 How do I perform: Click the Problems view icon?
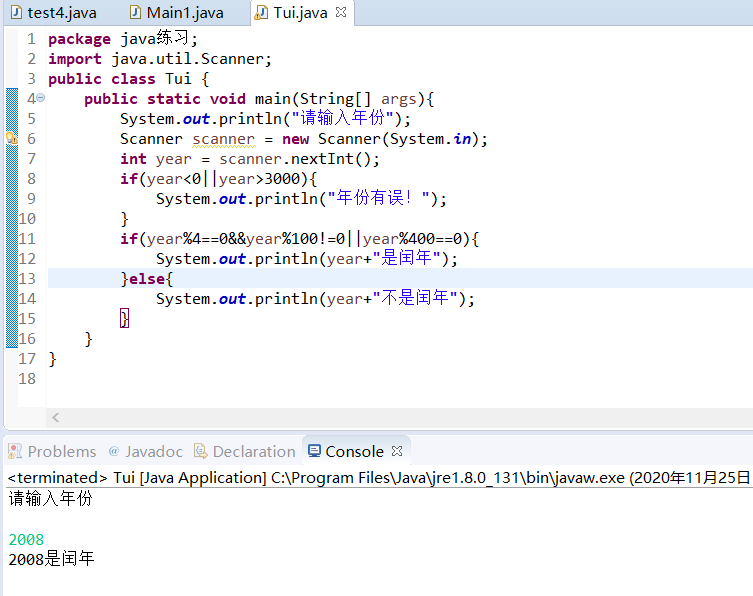15,451
